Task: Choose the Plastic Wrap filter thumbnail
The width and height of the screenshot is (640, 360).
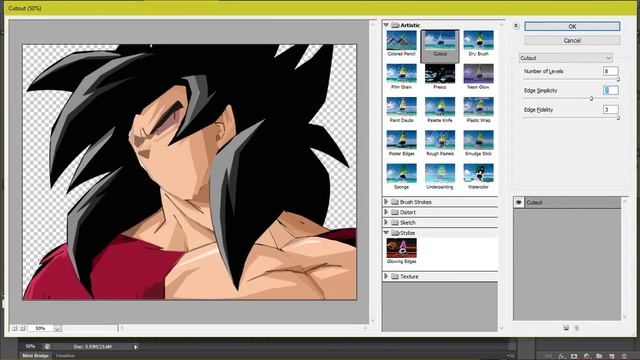Action: (478, 107)
